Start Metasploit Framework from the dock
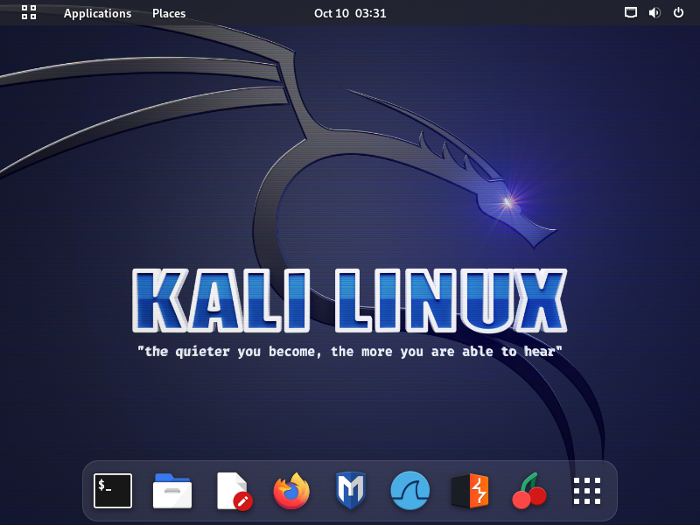This screenshot has width=700, height=525. tap(351, 491)
